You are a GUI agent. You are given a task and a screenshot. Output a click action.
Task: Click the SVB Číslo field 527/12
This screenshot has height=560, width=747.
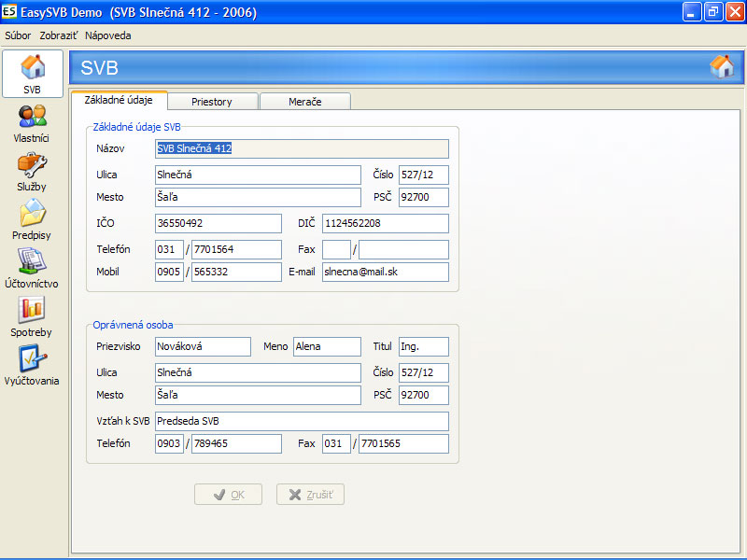click(x=424, y=175)
